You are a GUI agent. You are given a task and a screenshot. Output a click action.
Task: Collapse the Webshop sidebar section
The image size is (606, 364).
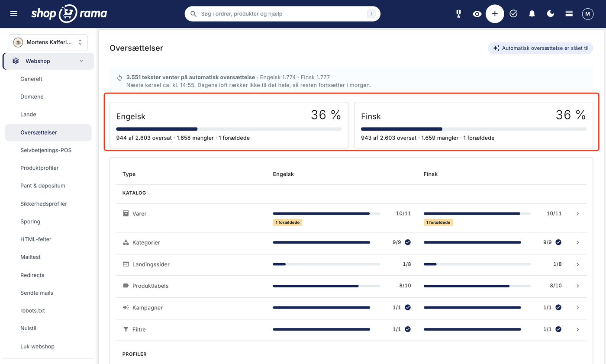coord(81,61)
